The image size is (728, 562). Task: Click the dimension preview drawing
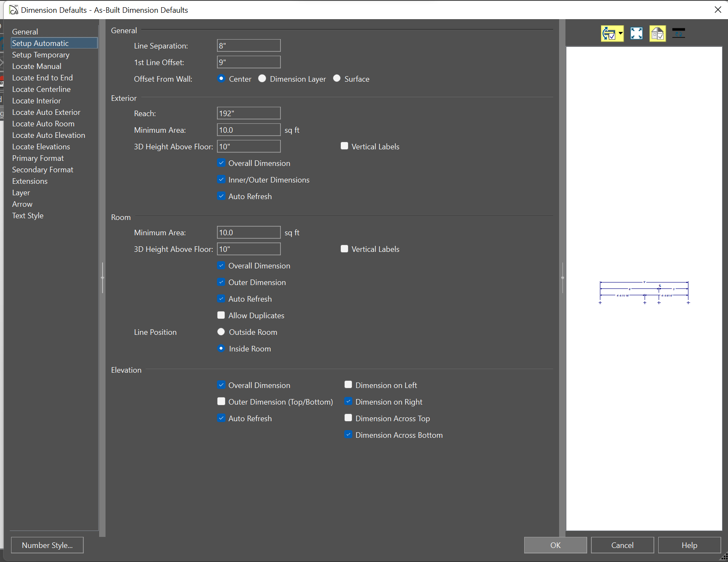pyautogui.click(x=644, y=292)
